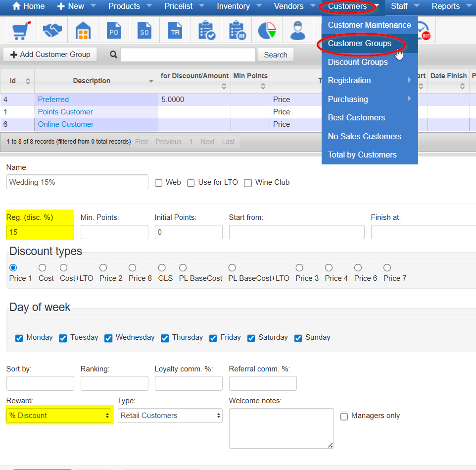Viewport: 476px width, 470px height.
Task: Go to Home with house icon
Action: point(28,6)
